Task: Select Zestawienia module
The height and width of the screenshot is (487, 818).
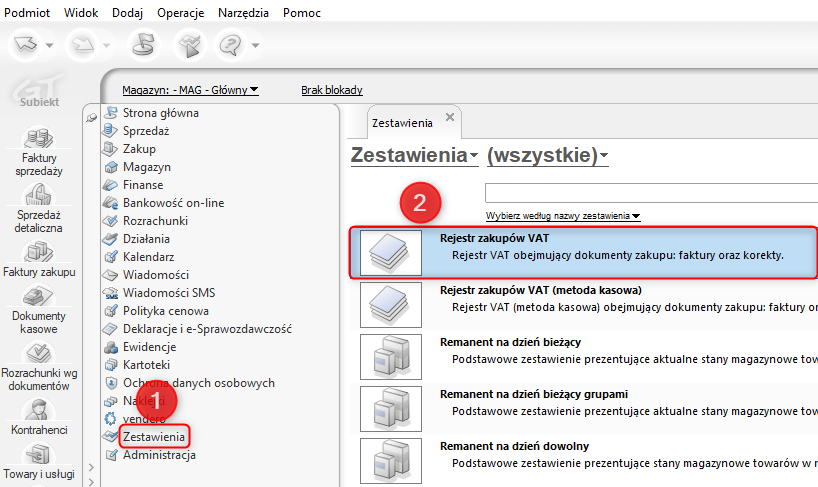Action: 154,437
